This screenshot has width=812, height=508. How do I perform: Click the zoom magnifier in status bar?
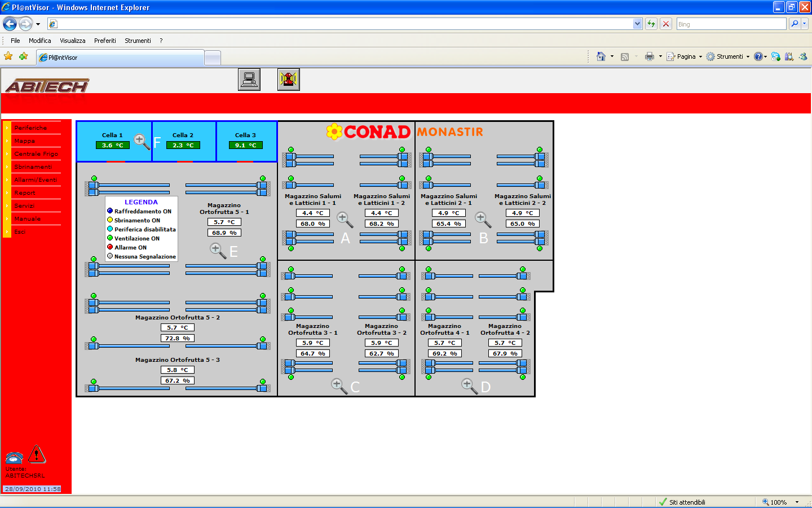pos(766,502)
